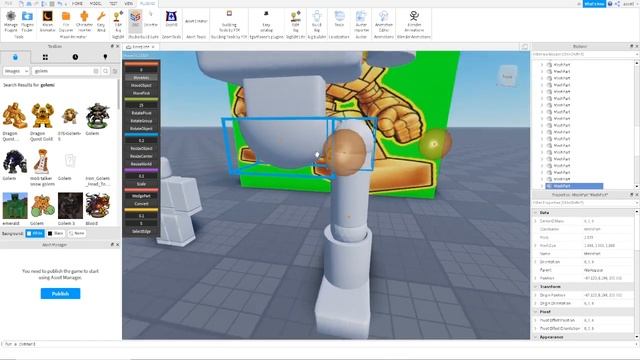
Task: Open the Images category dropdown
Action: (16, 71)
